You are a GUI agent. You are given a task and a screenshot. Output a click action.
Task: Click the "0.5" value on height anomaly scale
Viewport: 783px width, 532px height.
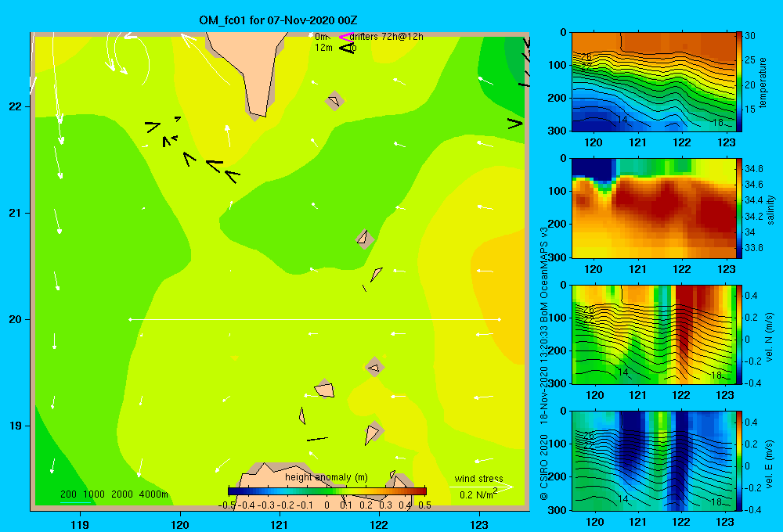pos(424,505)
